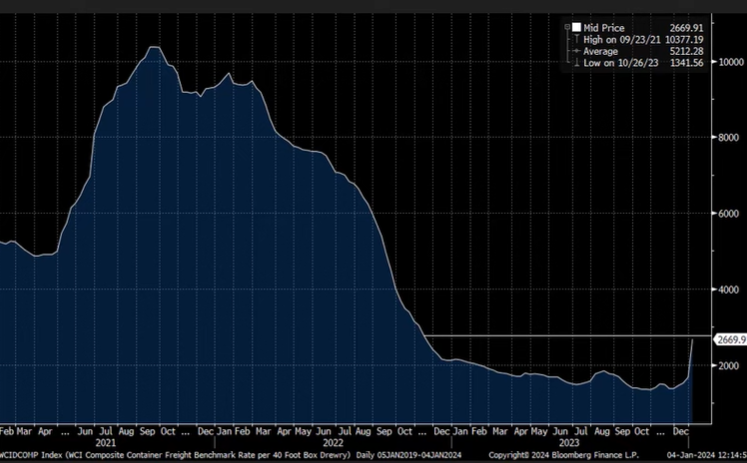Click the 8000 y-axis label
The height and width of the screenshot is (463, 747).
point(728,138)
